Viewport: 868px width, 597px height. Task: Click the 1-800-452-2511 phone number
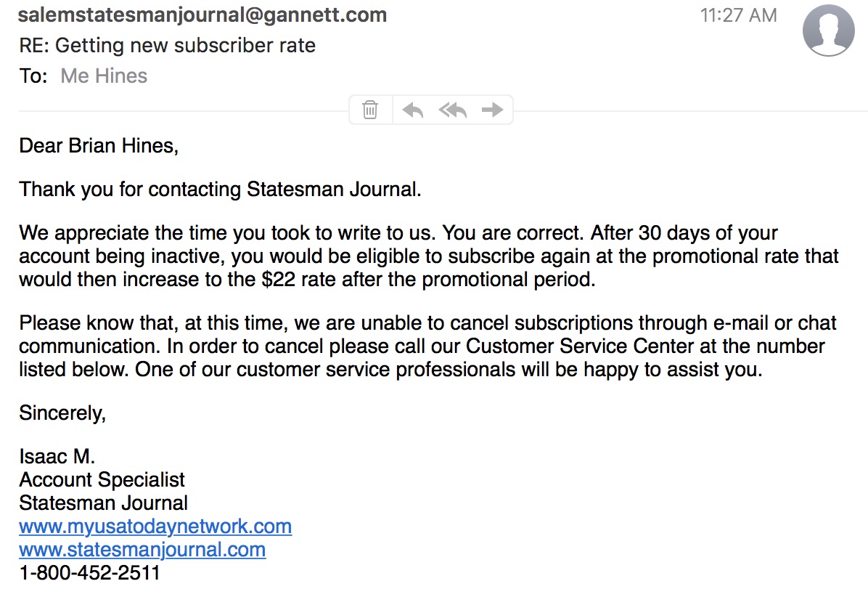tap(89, 572)
